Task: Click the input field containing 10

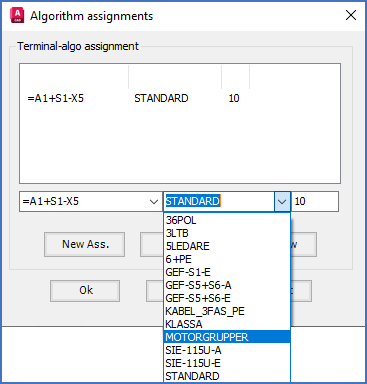Action: pyautogui.click(x=315, y=201)
